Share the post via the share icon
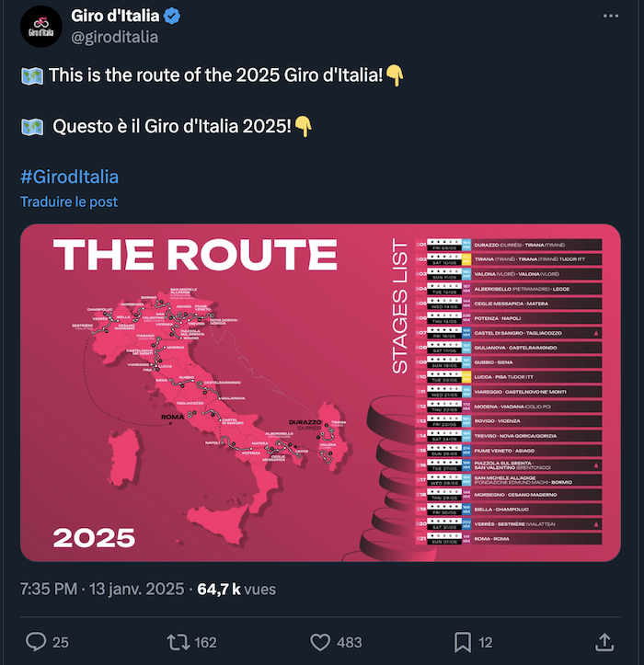 tap(605, 641)
